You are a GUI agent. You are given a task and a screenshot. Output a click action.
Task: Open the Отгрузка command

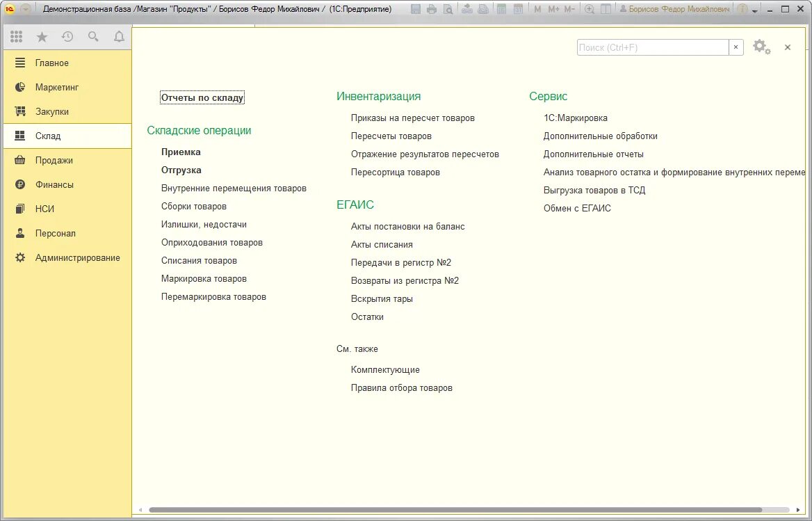tap(181, 170)
